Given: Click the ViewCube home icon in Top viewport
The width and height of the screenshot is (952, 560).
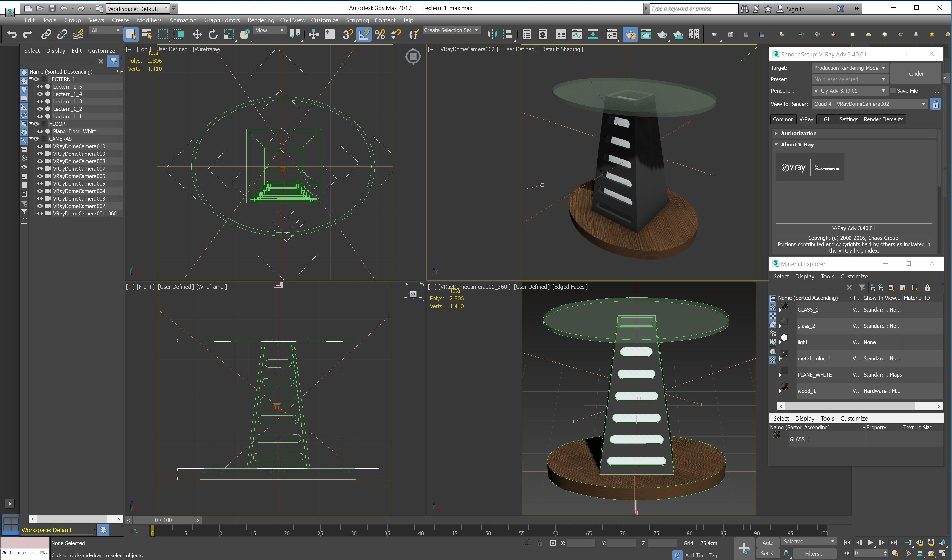Looking at the screenshot, I should click(413, 57).
